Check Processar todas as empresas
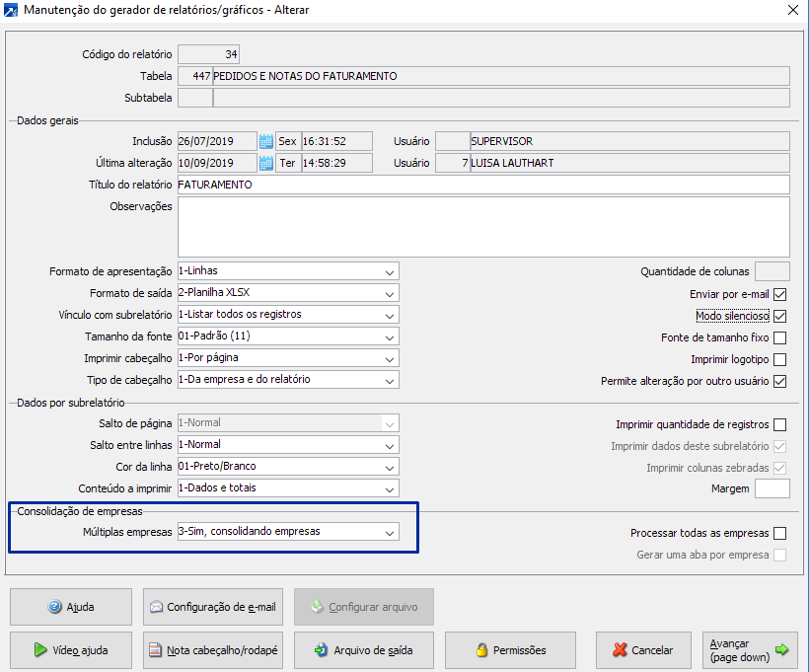809x672 pixels. click(x=780, y=533)
